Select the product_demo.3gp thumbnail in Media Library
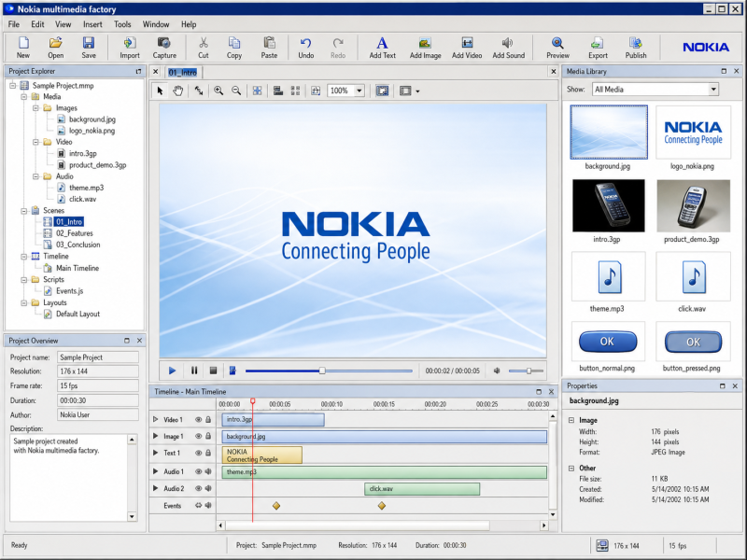The width and height of the screenshot is (747, 560). pyautogui.click(x=693, y=205)
